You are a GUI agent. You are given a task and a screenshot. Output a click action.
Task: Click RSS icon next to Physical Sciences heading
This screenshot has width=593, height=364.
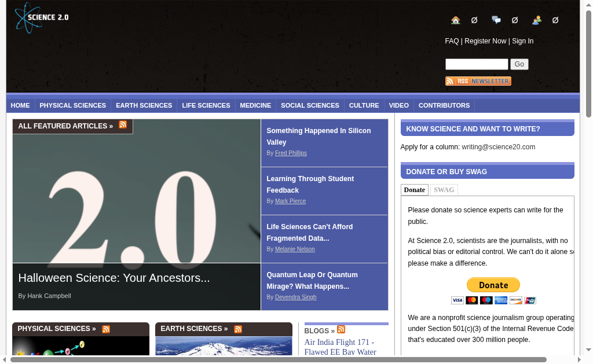pyautogui.click(x=106, y=329)
